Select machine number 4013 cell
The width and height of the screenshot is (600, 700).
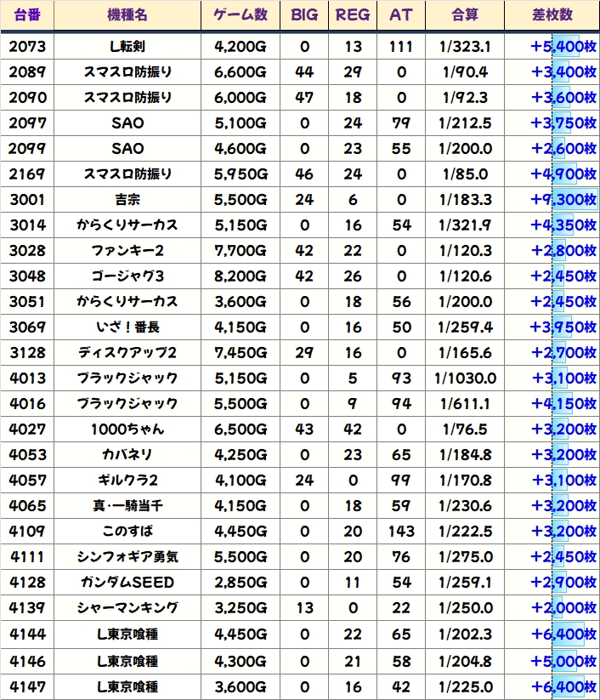(x=27, y=378)
